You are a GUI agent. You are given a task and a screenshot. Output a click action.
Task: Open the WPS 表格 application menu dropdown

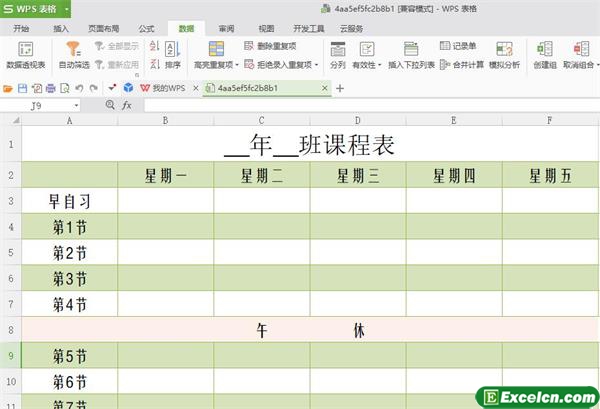(x=65, y=9)
